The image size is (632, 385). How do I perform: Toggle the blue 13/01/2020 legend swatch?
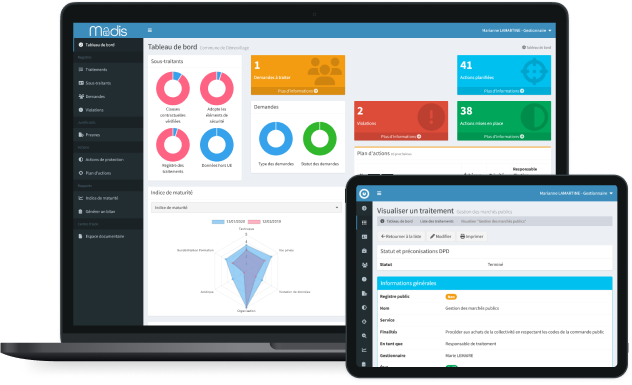[x=218, y=222]
